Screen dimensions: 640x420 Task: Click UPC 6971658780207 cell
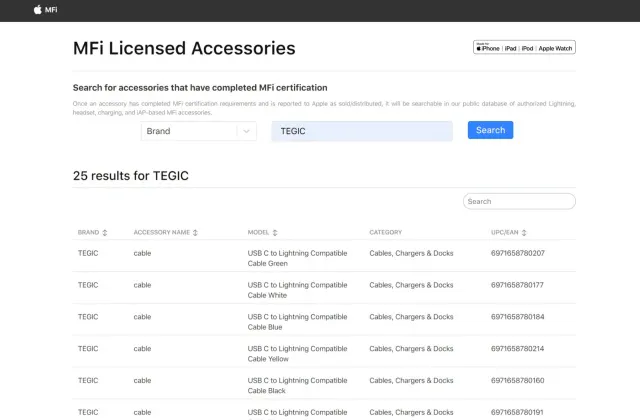tap(518, 253)
